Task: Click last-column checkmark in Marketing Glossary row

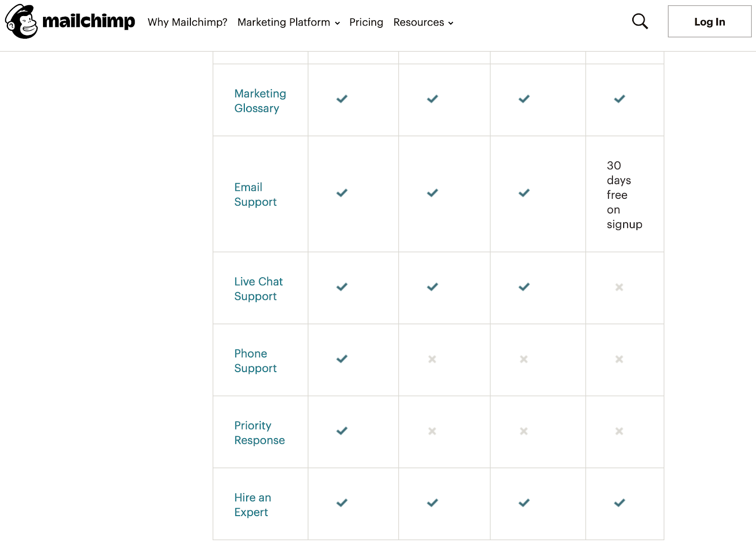Action: (619, 99)
